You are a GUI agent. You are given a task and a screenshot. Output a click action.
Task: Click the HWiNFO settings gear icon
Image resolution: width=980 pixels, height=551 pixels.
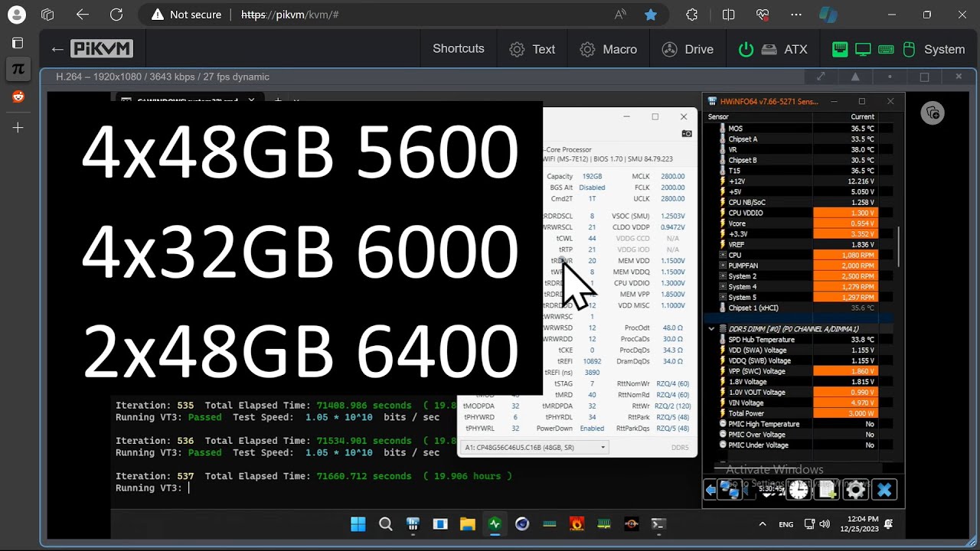point(856,490)
